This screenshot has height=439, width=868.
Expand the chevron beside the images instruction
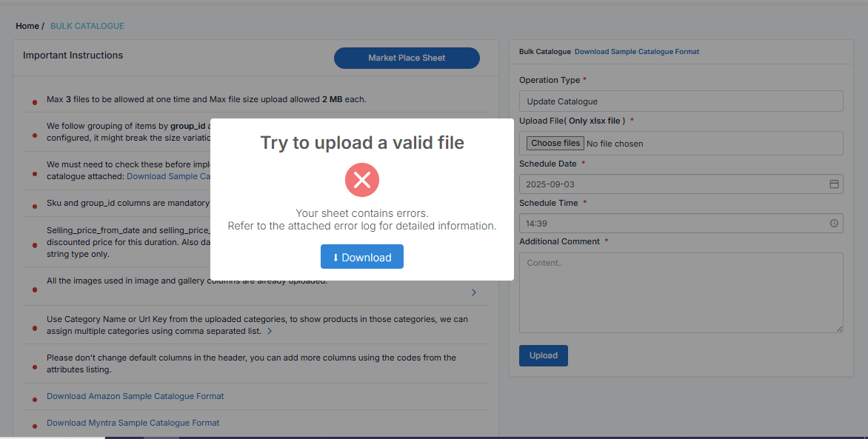click(474, 292)
